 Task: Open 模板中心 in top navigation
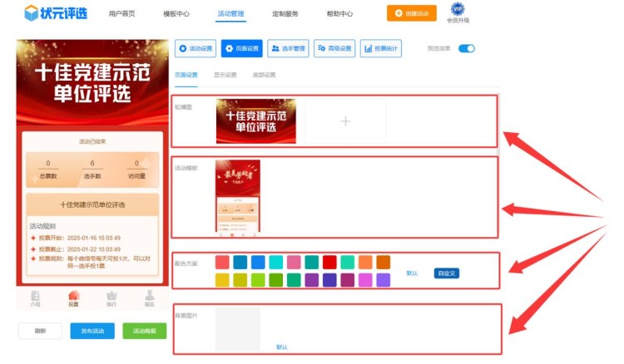(176, 14)
